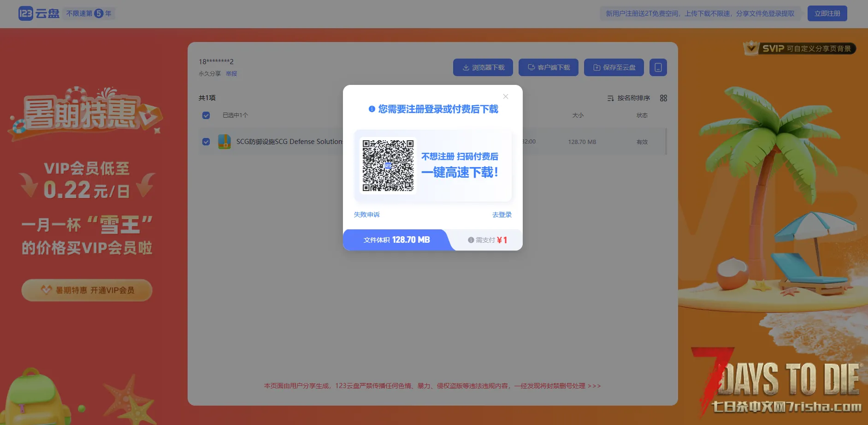This screenshot has height=425, width=868.
Task: Uncheck the SCG防御设施 file checkbox
Action: (206, 142)
